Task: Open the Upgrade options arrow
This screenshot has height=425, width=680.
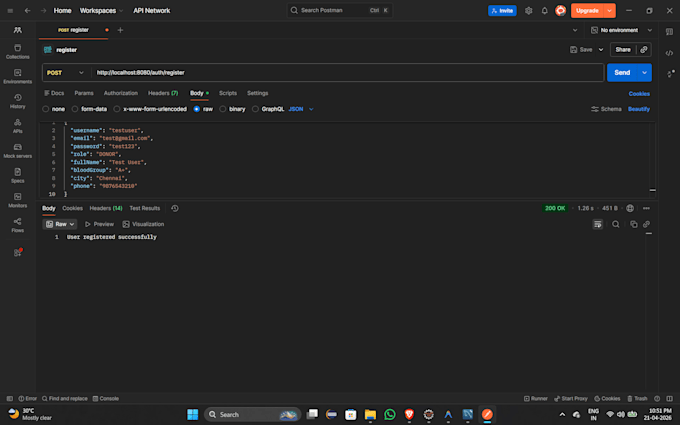Action: tap(609, 10)
